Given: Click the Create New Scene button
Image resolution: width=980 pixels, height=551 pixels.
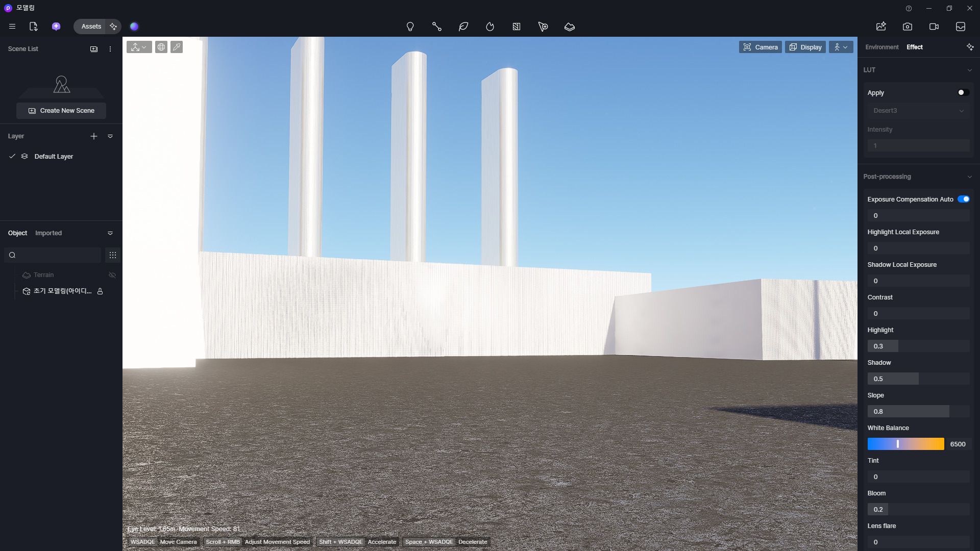Looking at the screenshot, I should [x=61, y=111].
